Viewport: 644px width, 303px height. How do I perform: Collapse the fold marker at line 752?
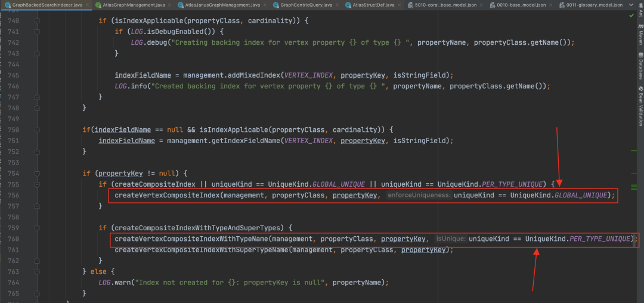coord(37,151)
